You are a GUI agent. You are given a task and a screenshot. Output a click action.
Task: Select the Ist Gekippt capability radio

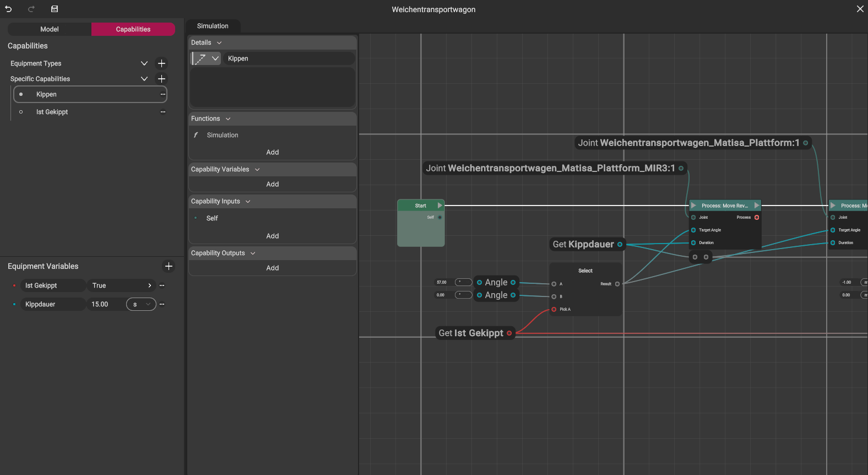[21, 112]
